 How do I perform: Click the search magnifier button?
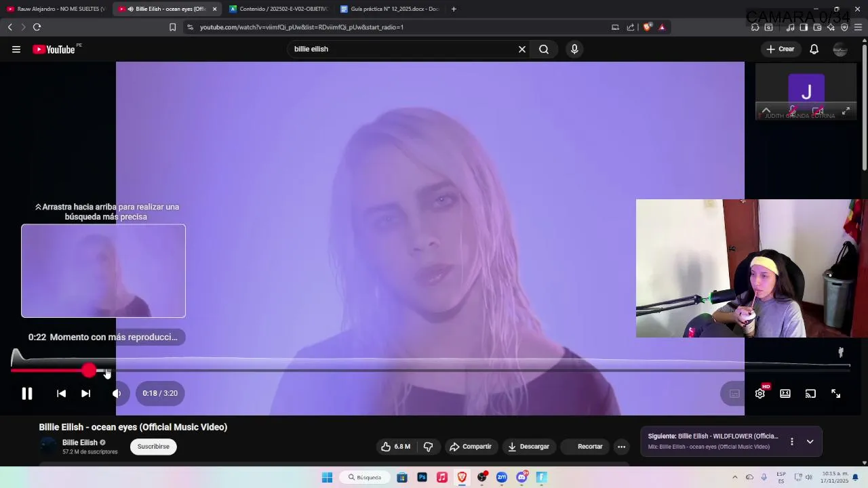pos(544,49)
